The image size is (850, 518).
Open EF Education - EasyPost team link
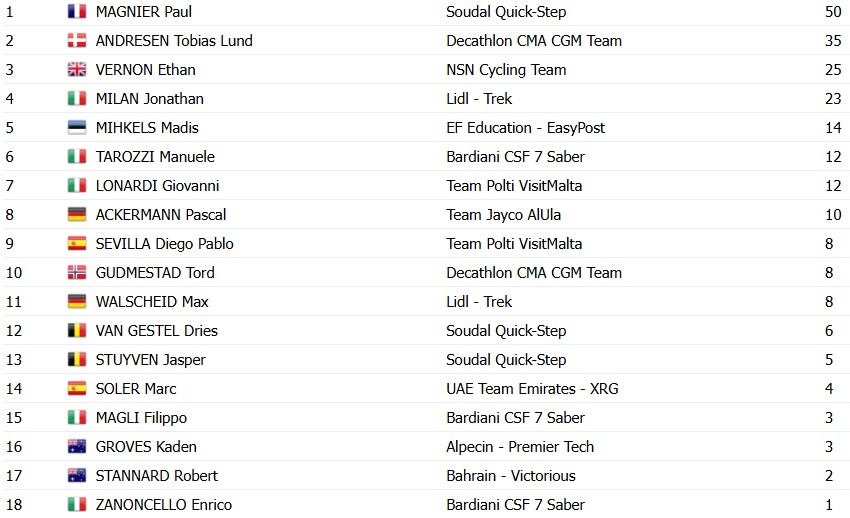tap(525, 128)
